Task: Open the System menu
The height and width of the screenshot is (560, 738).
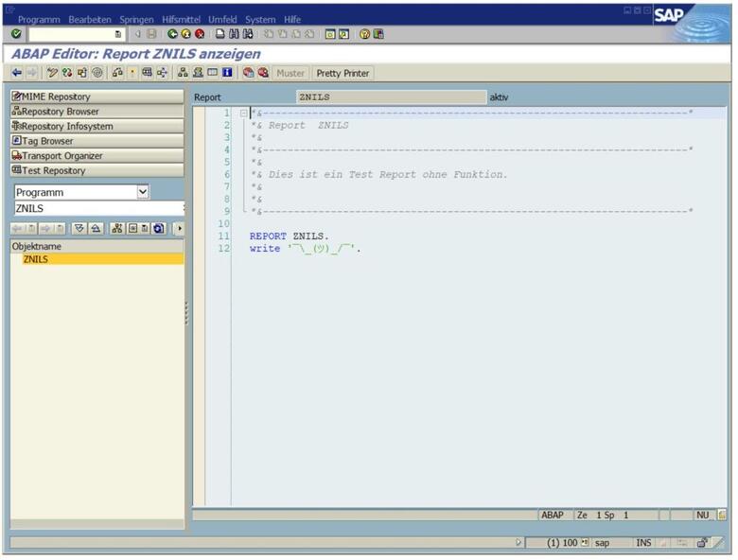Action: [x=260, y=19]
